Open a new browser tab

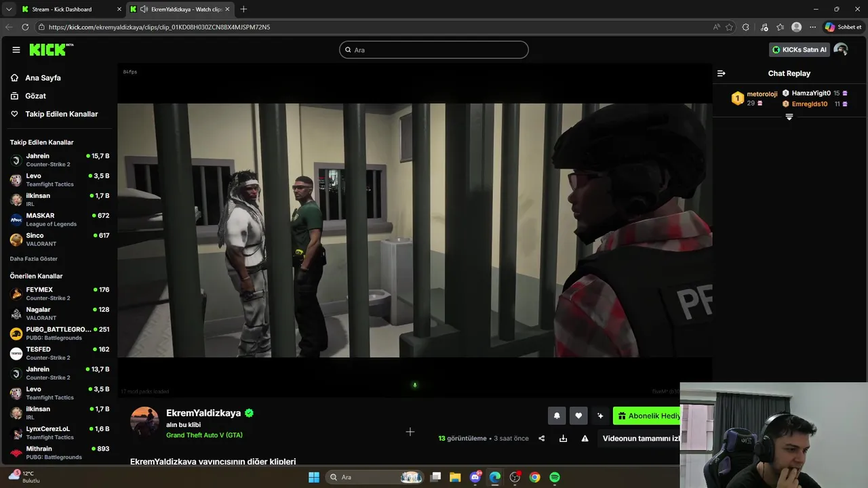(243, 9)
